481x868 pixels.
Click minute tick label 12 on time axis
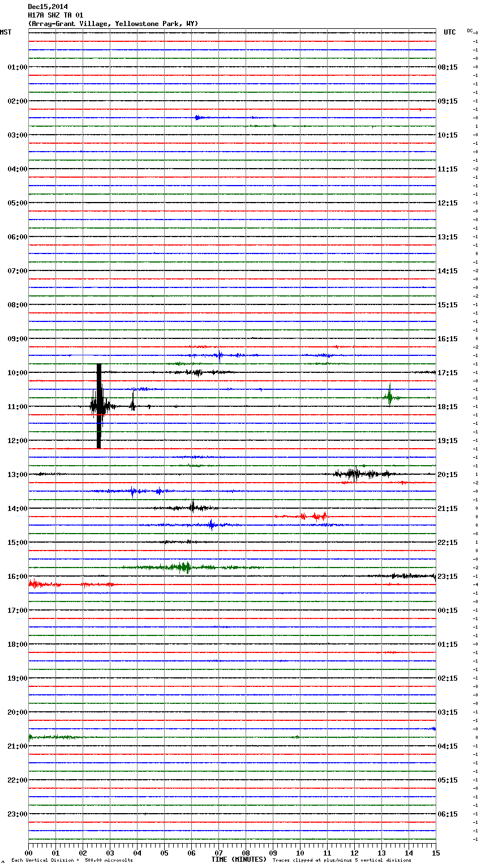coord(354,853)
